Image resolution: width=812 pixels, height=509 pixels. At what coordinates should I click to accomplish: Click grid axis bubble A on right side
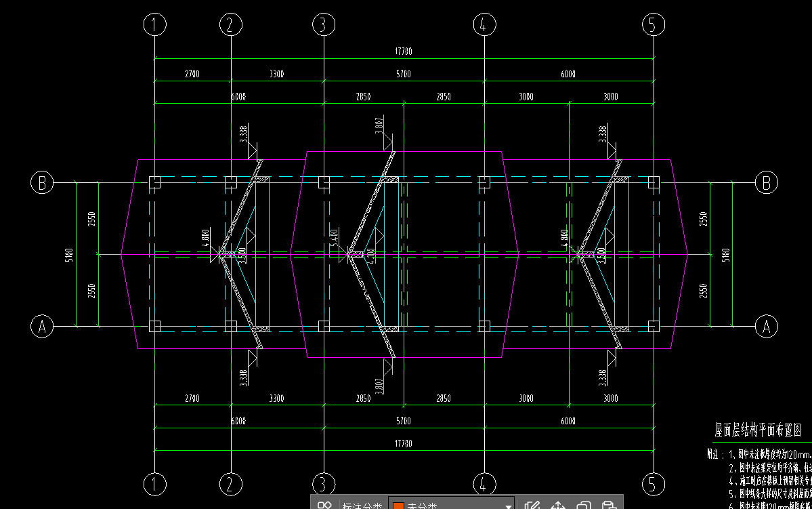tap(767, 327)
